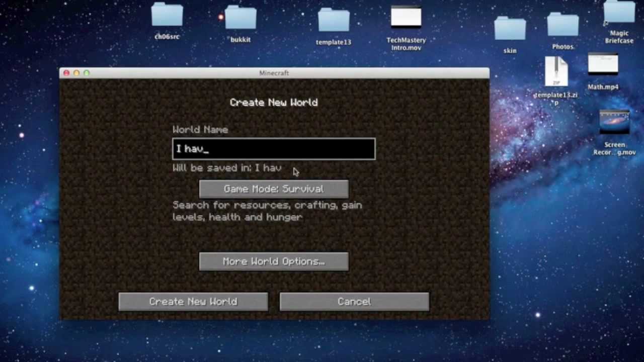Screen dimensions: 644x362
Task: Select the Magic Briefcase folder alias
Action: tap(619, 12)
